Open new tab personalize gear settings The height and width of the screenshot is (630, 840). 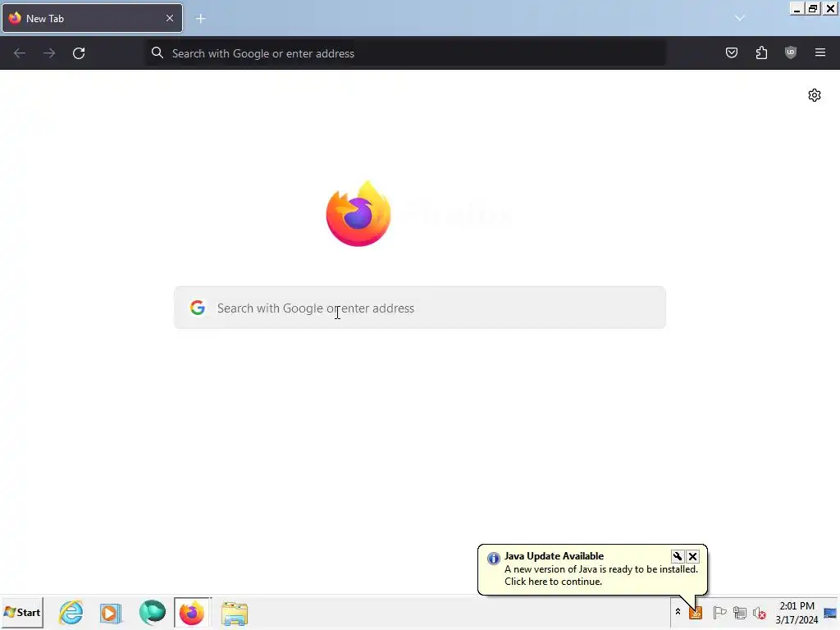pos(815,95)
